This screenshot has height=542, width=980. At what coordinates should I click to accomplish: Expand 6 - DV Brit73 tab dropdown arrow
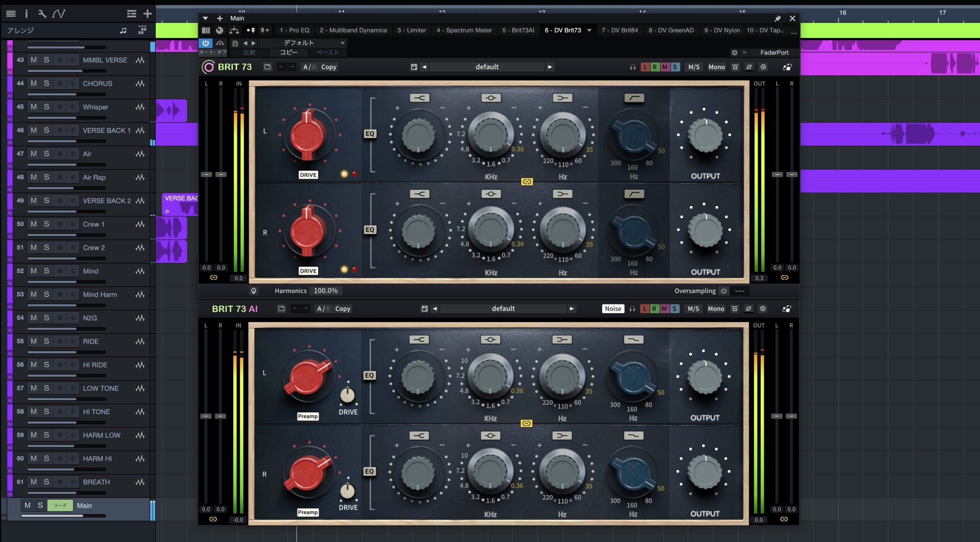pos(590,30)
